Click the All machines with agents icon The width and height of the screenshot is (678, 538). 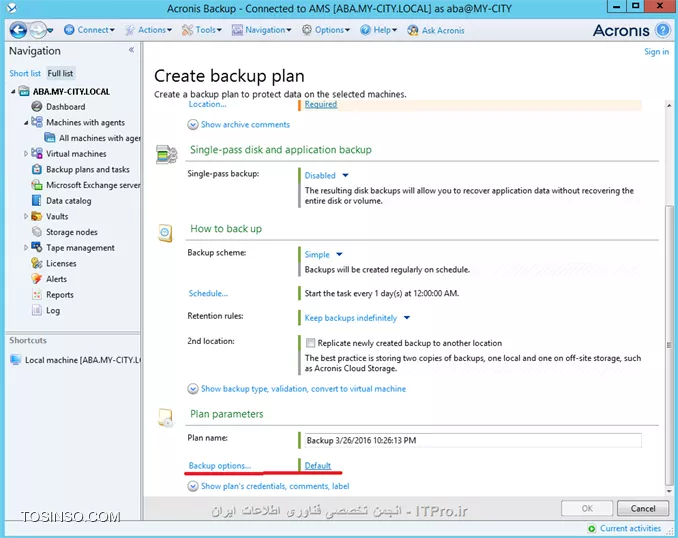pos(50,138)
